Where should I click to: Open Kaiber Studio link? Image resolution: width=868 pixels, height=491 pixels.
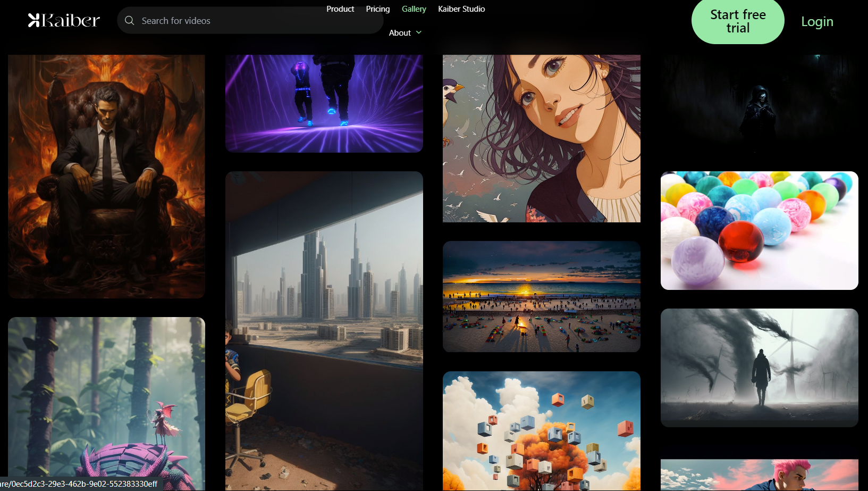pos(461,9)
